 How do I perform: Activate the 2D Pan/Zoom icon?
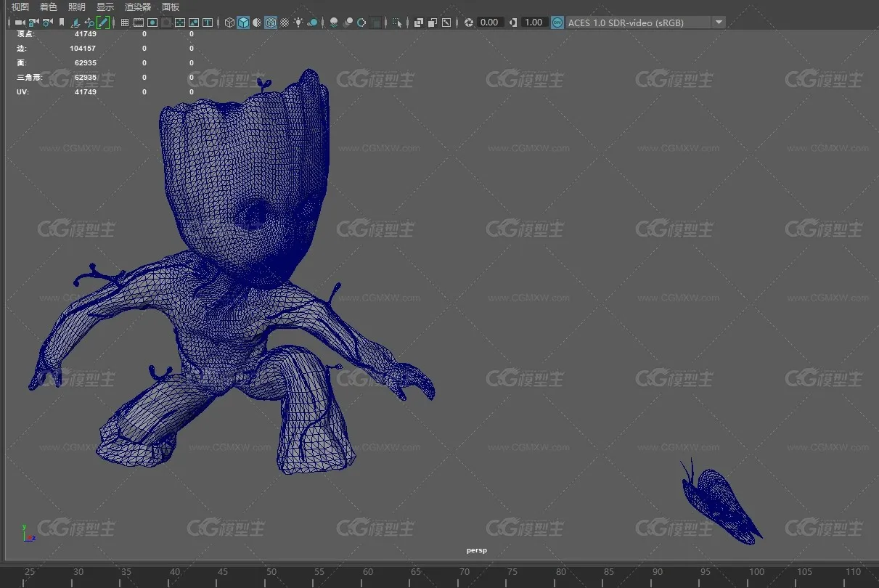[89, 23]
